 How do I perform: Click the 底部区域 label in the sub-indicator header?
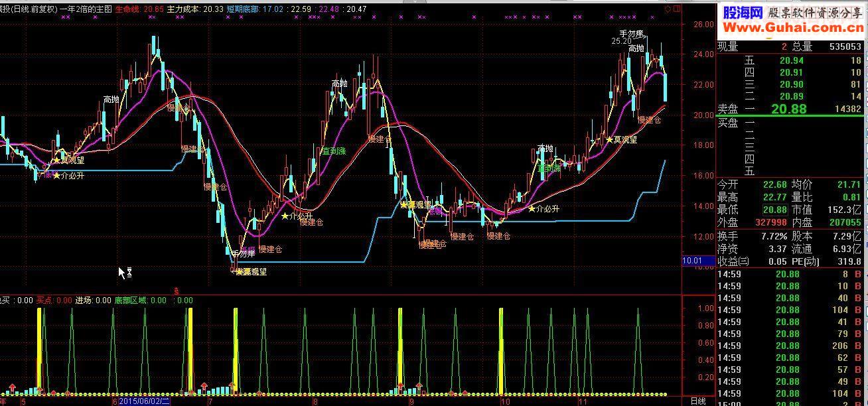tap(131, 301)
